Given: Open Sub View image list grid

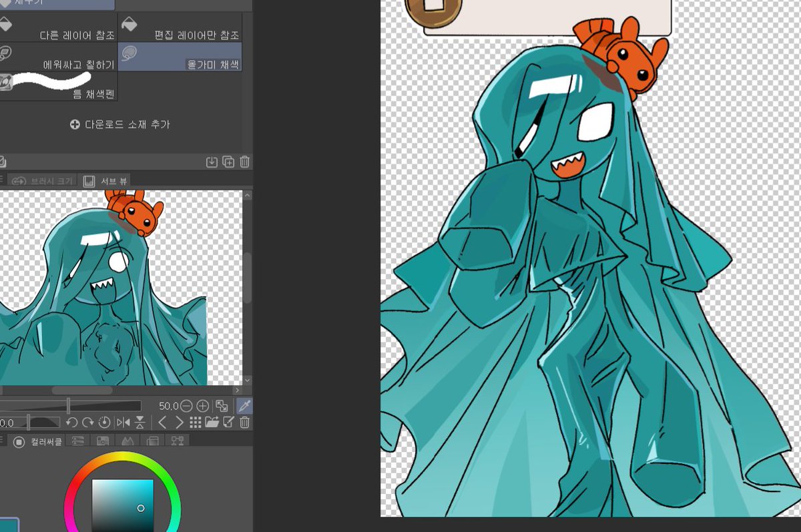Looking at the screenshot, I should point(196,423).
